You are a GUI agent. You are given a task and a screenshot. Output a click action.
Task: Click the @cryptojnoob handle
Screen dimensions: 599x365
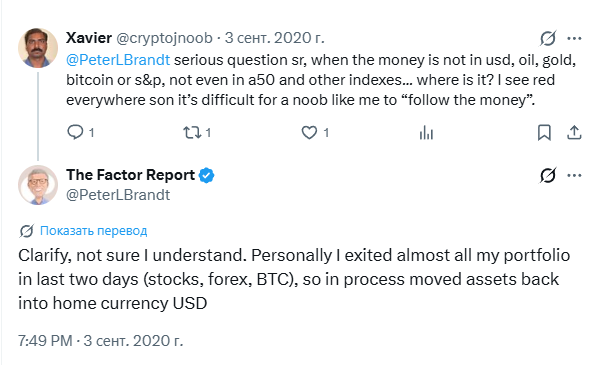164,38
